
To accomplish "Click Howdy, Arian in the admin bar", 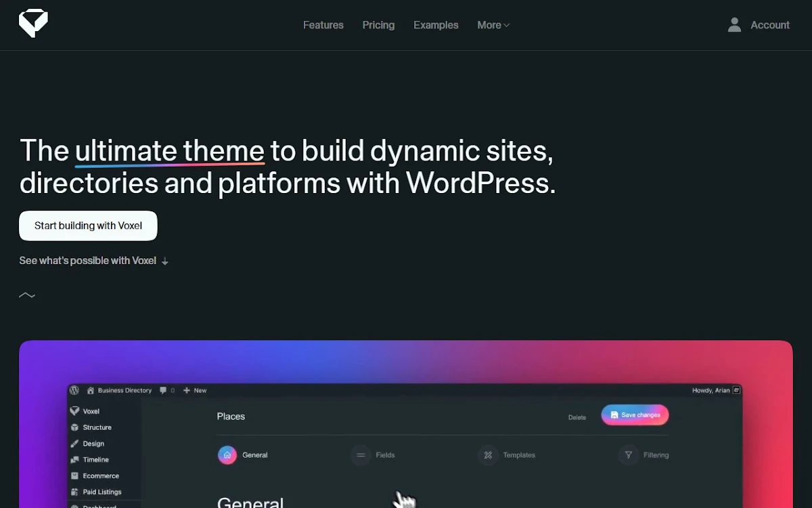I will [711, 390].
